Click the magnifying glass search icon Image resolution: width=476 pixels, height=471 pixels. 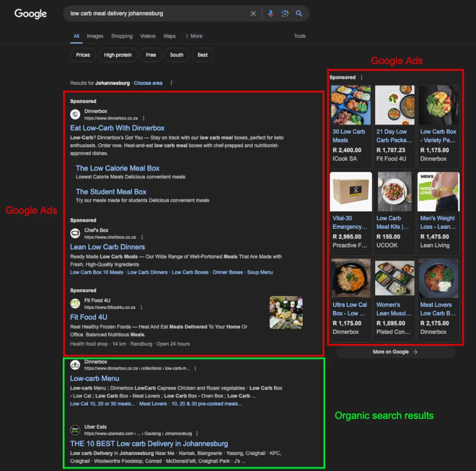point(299,13)
